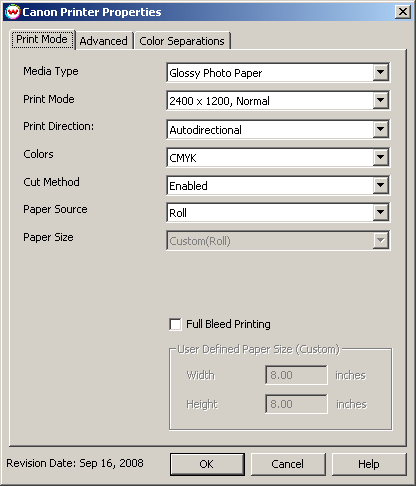Click the Media Type label
This screenshot has height=486, width=416.
[x=51, y=71]
